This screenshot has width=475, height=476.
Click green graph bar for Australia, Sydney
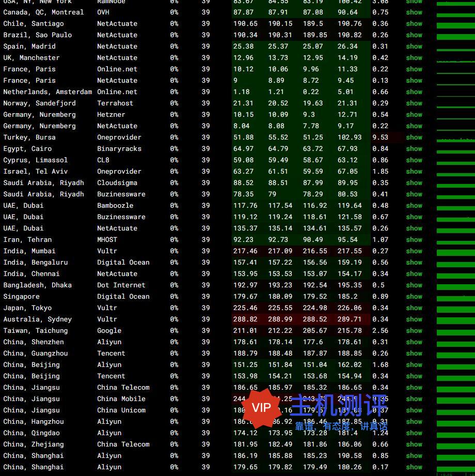pos(456,321)
